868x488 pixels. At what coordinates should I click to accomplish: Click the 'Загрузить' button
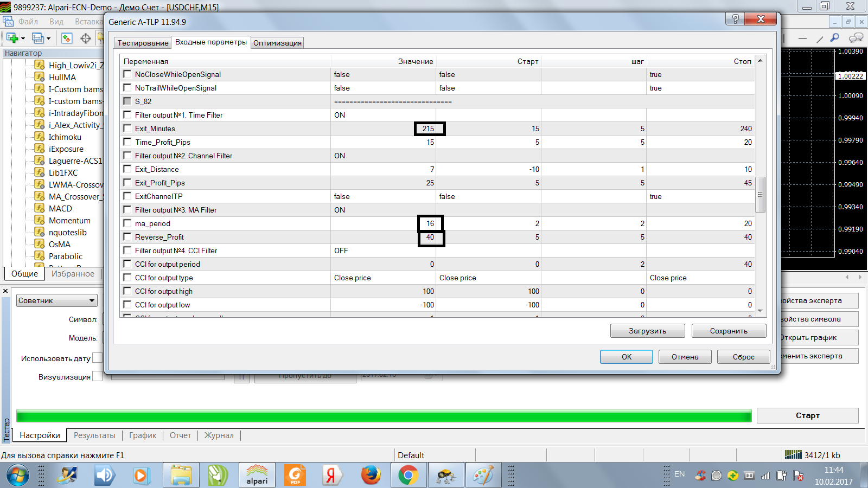pyautogui.click(x=647, y=331)
